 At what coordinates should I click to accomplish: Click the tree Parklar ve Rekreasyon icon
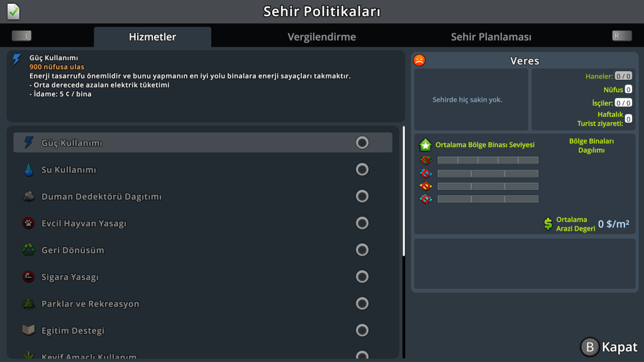pos(28,304)
